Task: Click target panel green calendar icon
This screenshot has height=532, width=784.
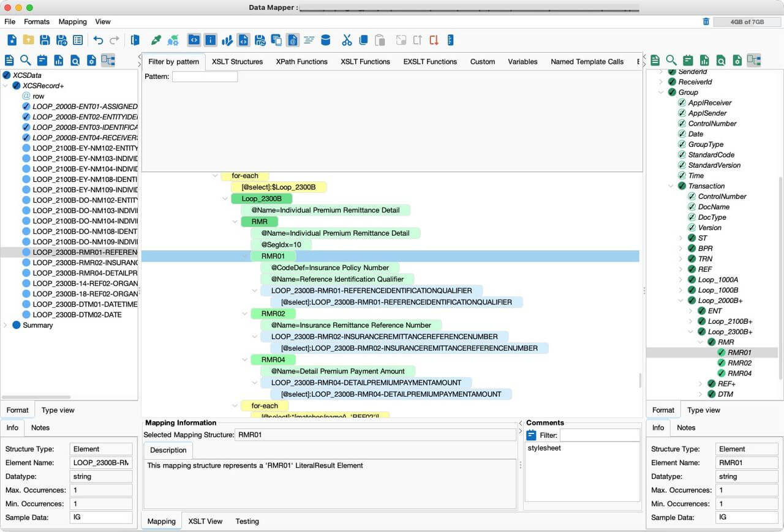Action: point(688,60)
